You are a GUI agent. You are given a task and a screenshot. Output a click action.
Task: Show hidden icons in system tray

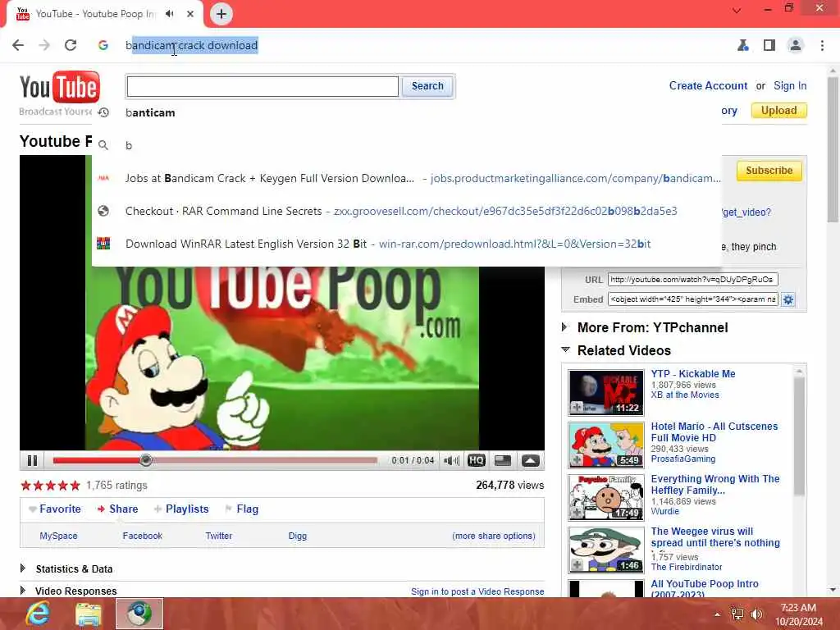[x=717, y=614]
